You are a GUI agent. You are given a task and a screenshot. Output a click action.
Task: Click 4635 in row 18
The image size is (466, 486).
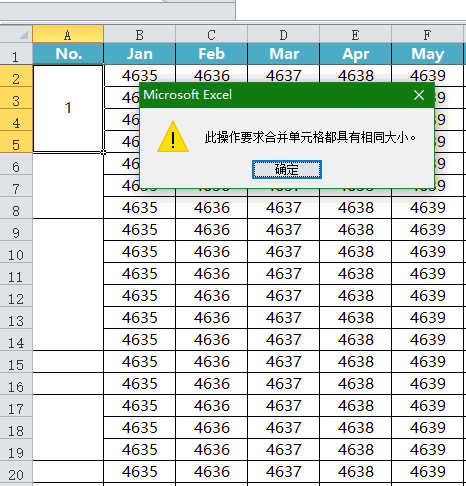[x=140, y=428]
